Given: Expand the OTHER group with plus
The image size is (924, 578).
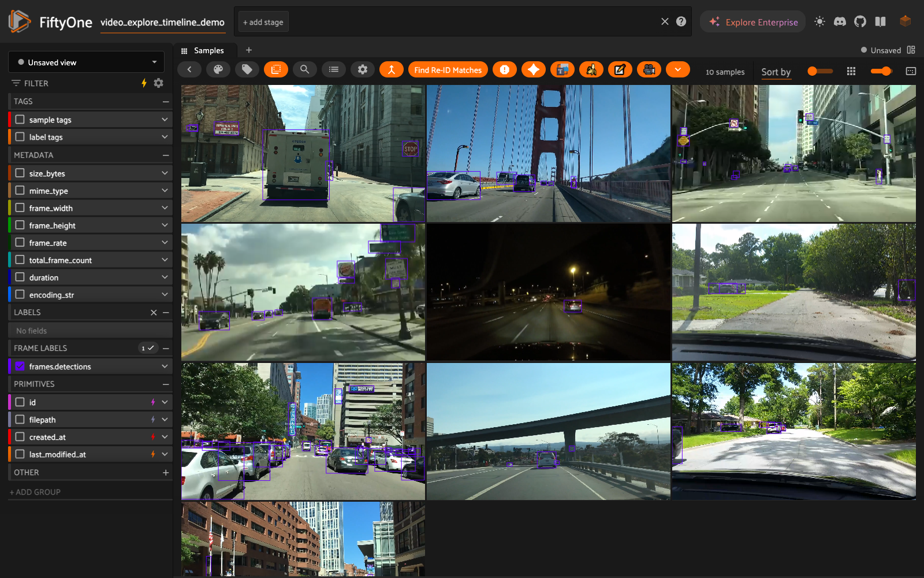Looking at the screenshot, I should click(166, 473).
